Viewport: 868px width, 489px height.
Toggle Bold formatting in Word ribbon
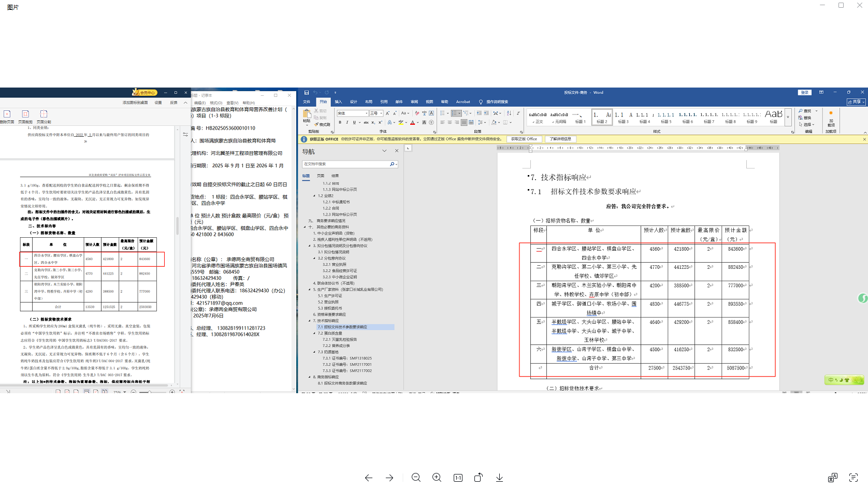[x=340, y=123]
